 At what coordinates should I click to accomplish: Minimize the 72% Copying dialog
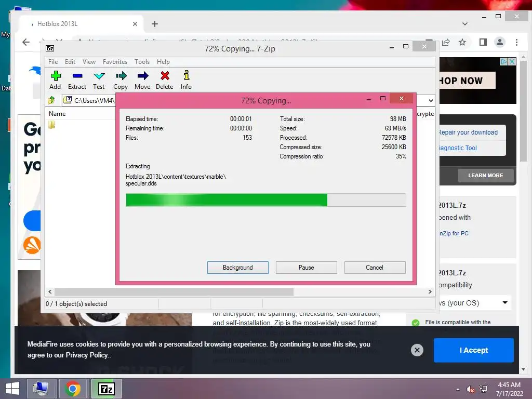point(369,99)
